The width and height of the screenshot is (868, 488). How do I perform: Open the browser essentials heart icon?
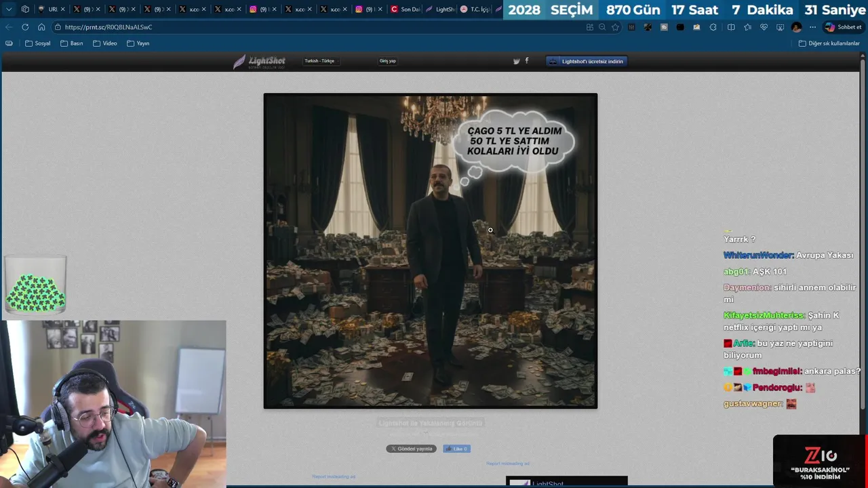tap(764, 27)
